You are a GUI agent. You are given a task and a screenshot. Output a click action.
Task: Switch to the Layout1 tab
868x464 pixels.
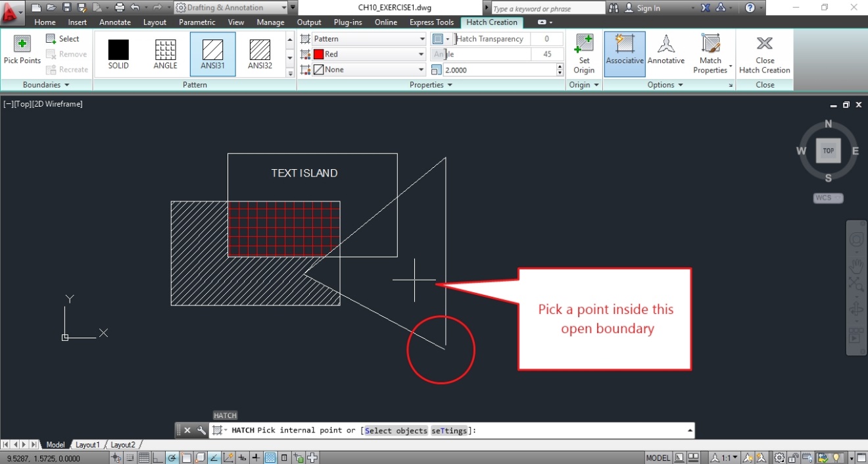[x=87, y=444]
